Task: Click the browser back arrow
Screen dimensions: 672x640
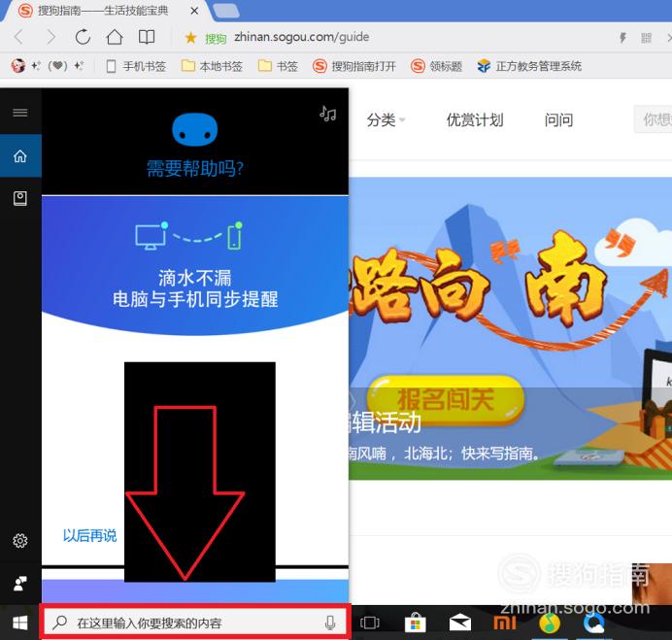Action: pyautogui.click(x=18, y=37)
